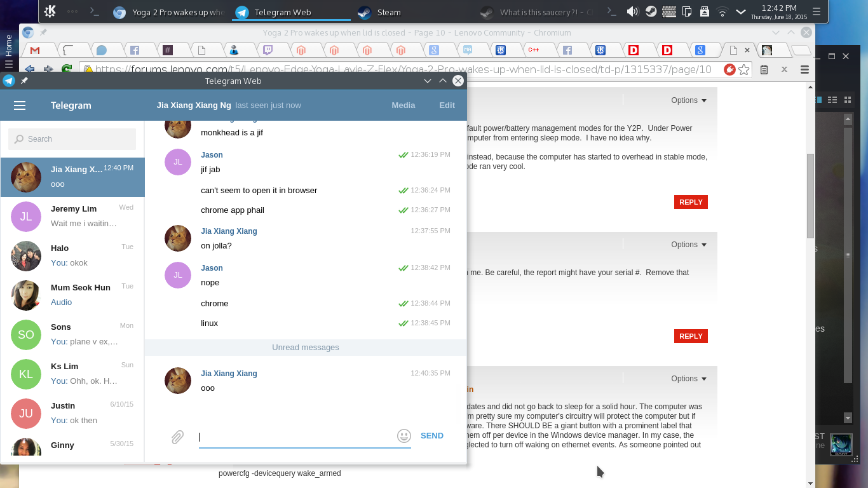Reload the page in Chromium
This screenshot has height=488, width=868.
tap(66, 69)
